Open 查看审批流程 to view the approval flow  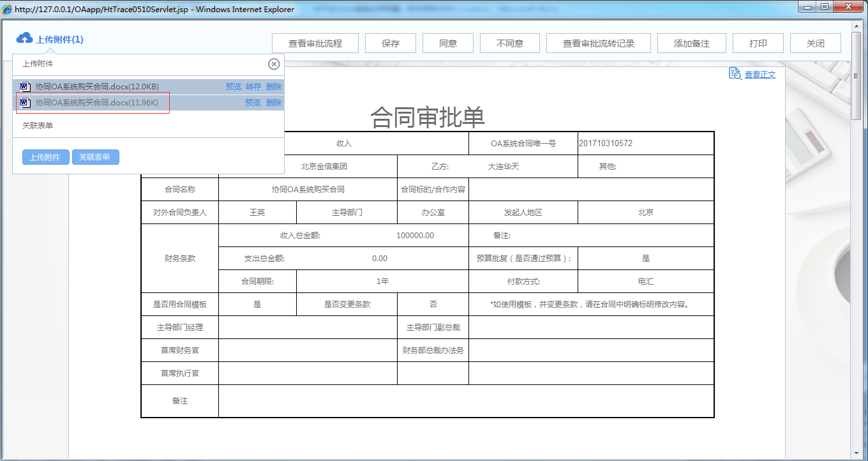tap(316, 43)
